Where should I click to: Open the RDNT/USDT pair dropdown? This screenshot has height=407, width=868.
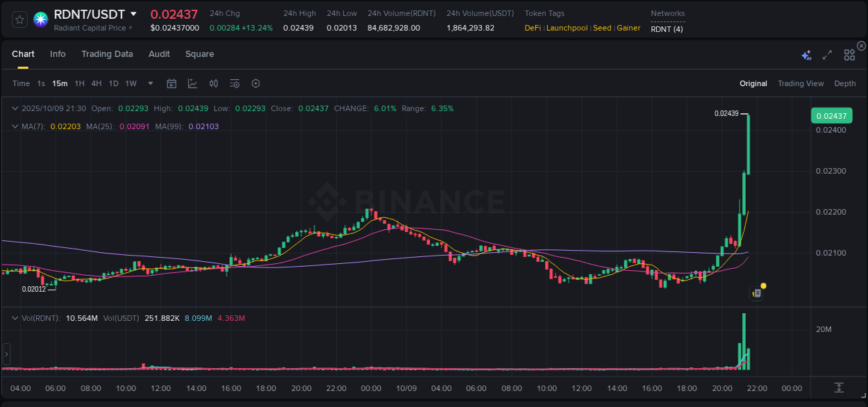(133, 14)
